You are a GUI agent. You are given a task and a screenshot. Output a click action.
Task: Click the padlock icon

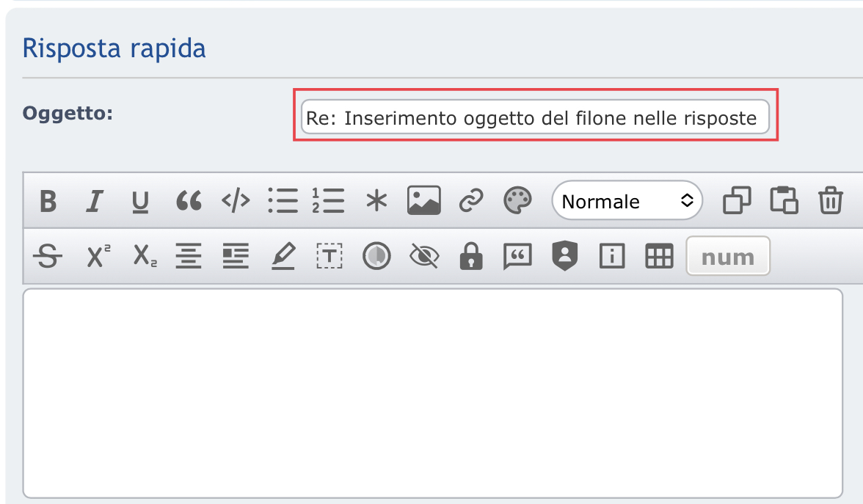pos(470,256)
